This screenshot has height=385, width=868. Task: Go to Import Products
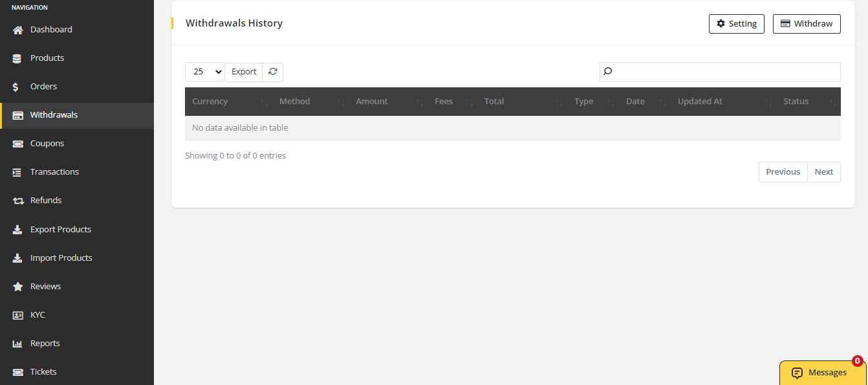tap(77, 258)
